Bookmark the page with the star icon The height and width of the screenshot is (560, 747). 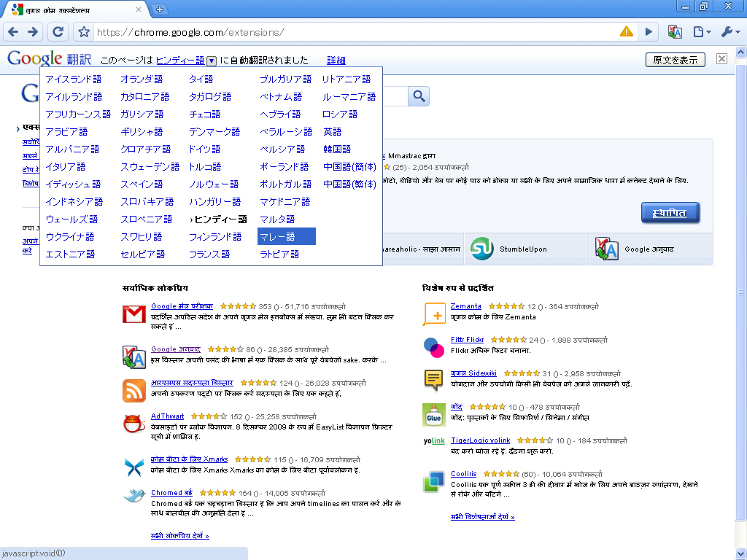(x=84, y=32)
